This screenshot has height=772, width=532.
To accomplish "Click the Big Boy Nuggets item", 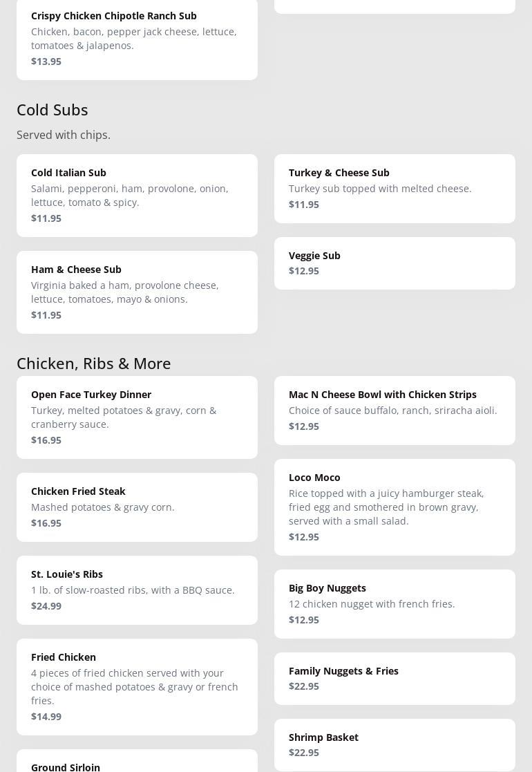I will coord(395,603).
